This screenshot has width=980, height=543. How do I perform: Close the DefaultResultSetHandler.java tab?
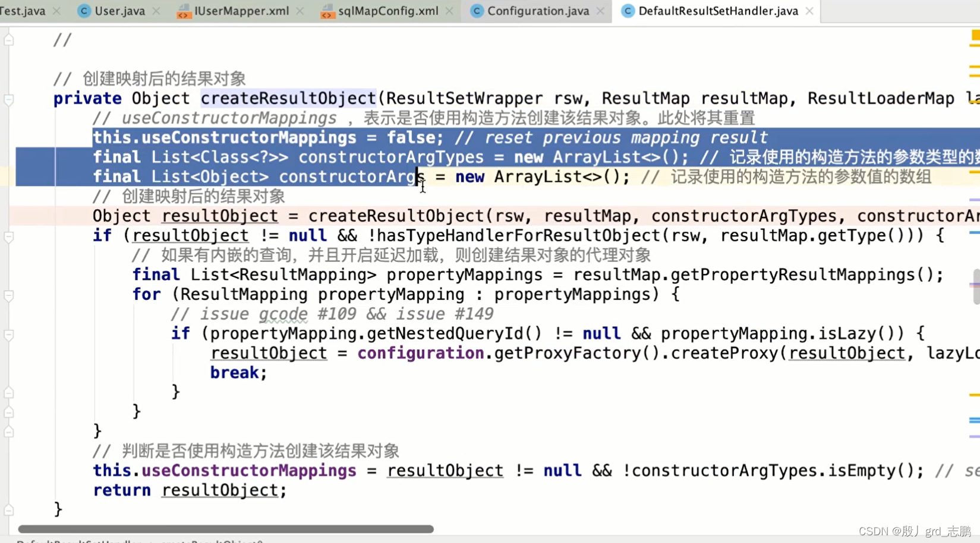809,11
